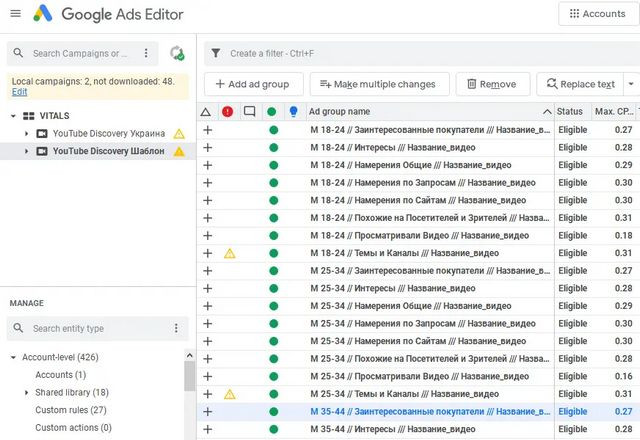Viewport: 640px width, 440px height.
Task: Click the Replace text button
Action: (580, 84)
